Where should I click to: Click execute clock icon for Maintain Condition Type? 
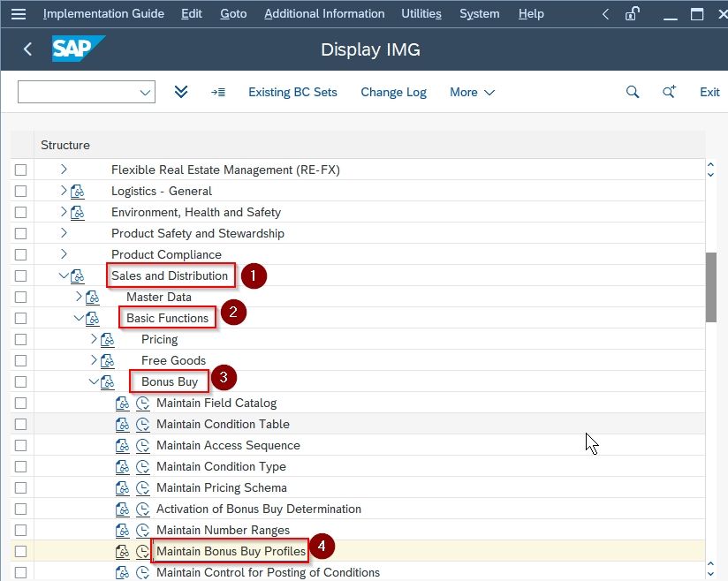click(143, 467)
